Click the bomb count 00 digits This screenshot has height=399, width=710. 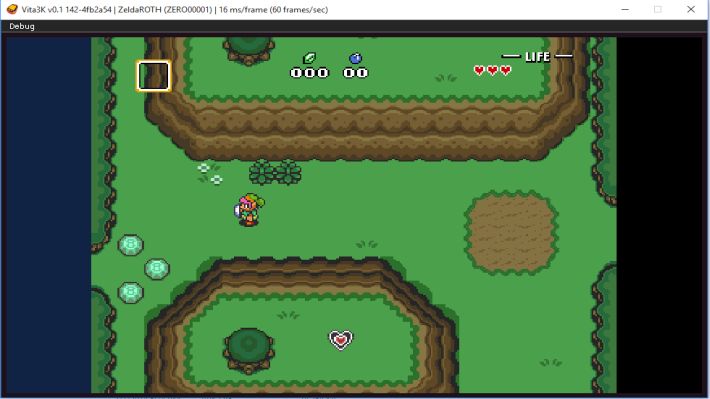pyautogui.click(x=355, y=72)
